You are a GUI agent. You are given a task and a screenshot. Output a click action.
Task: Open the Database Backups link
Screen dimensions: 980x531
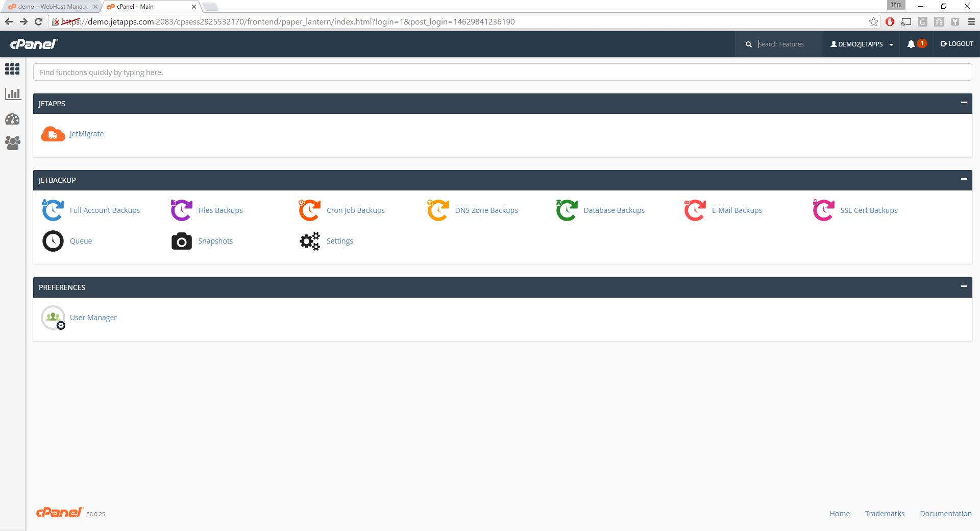(614, 210)
